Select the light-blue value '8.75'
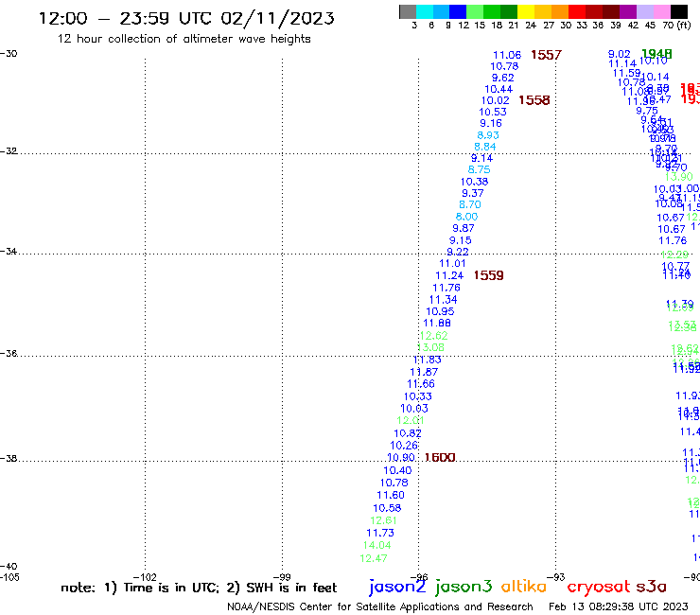700x615 pixels. 479,169
